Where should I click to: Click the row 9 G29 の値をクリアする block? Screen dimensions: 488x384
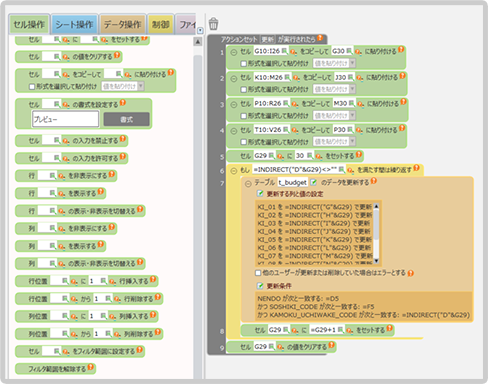tap(281, 347)
